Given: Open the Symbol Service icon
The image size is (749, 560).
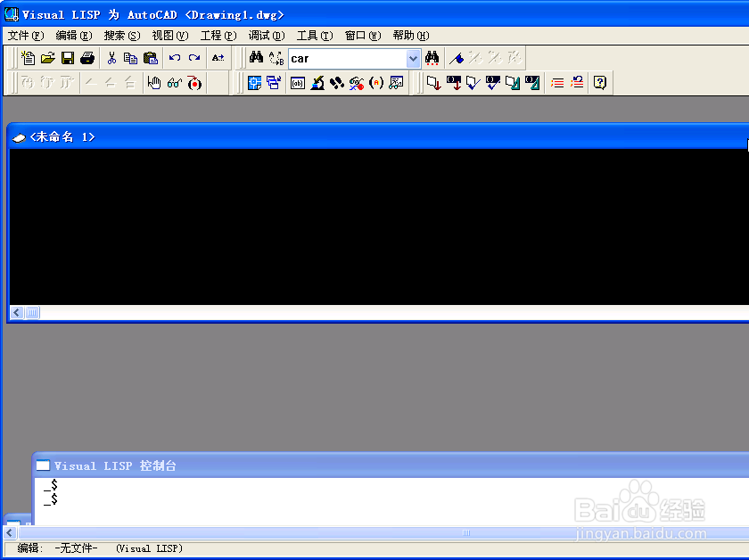Looking at the screenshot, I should click(357, 83).
